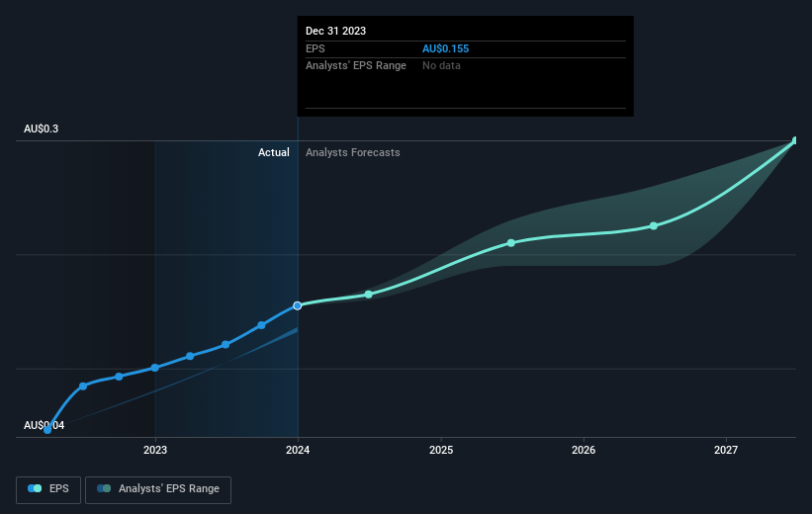Toggle the EPS legend button
This screenshot has width=812, height=514.
point(48,489)
